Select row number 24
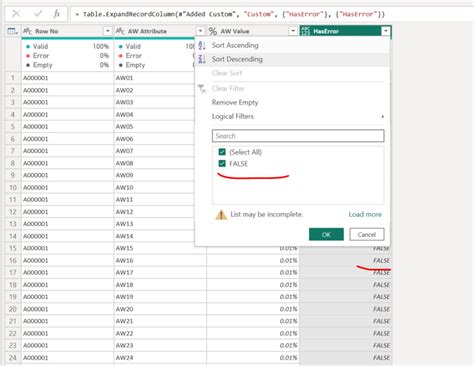 pyautogui.click(x=13, y=358)
